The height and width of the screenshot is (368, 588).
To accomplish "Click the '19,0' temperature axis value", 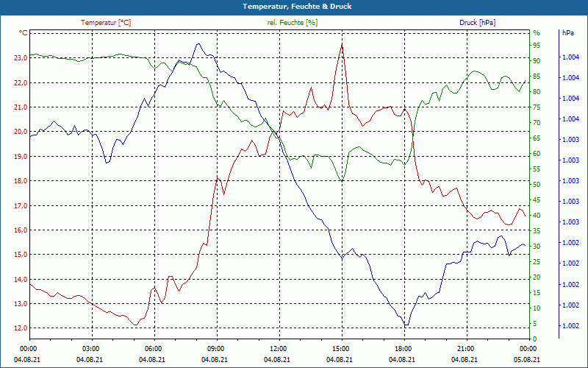I will [x=21, y=157].
